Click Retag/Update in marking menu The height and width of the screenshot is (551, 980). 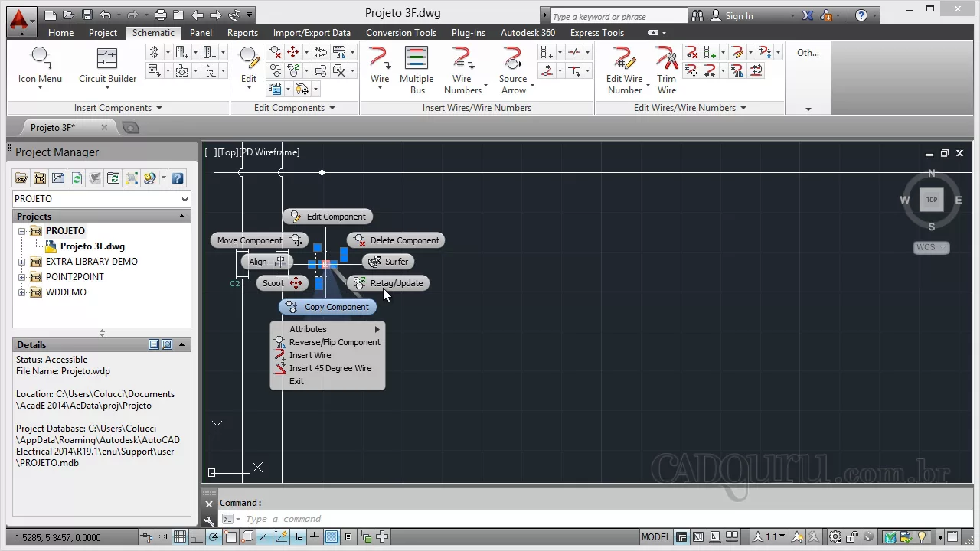point(389,283)
